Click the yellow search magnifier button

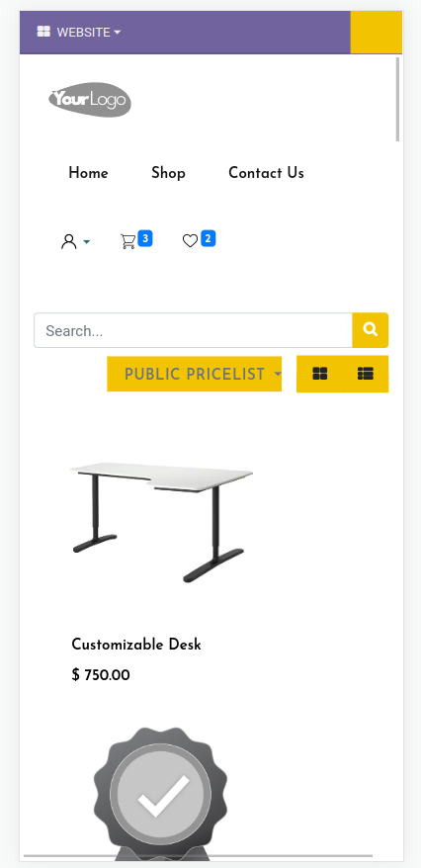click(370, 330)
